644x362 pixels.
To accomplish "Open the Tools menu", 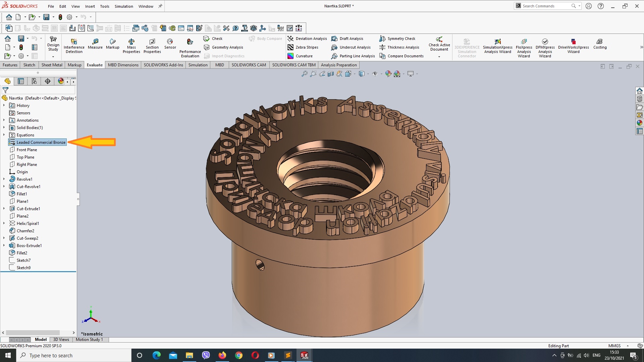I will point(105,6).
